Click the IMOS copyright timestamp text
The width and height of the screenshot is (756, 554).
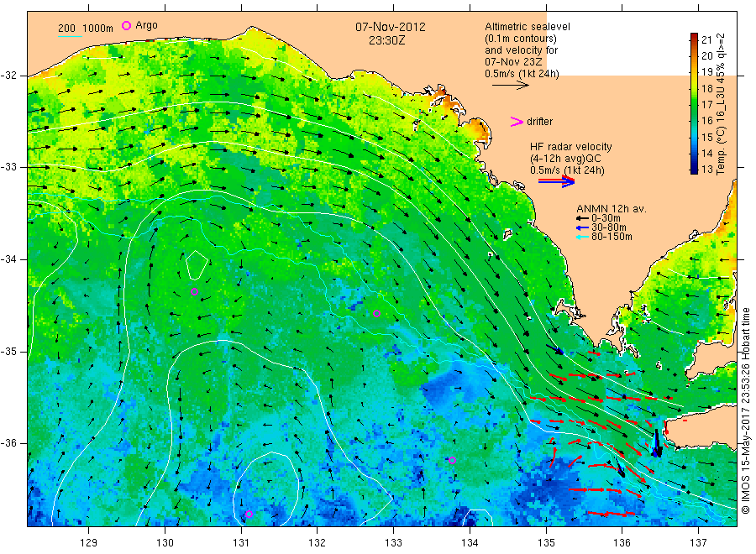coord(746,411)
